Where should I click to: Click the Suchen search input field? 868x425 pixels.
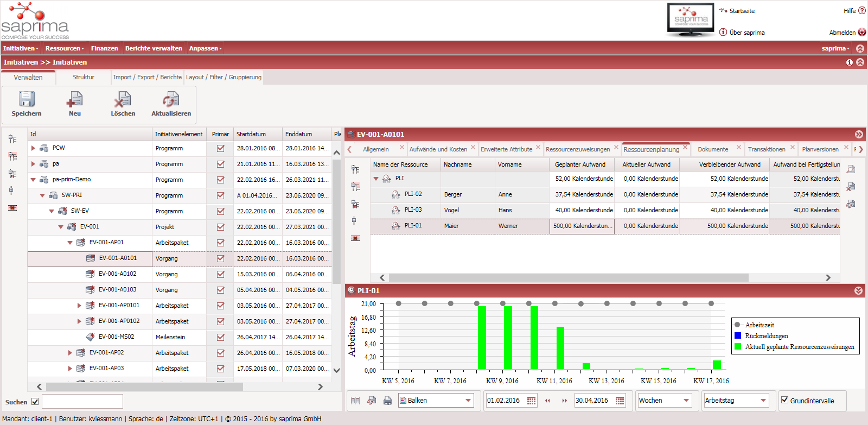pyautogui.click(x=82, y=402)
